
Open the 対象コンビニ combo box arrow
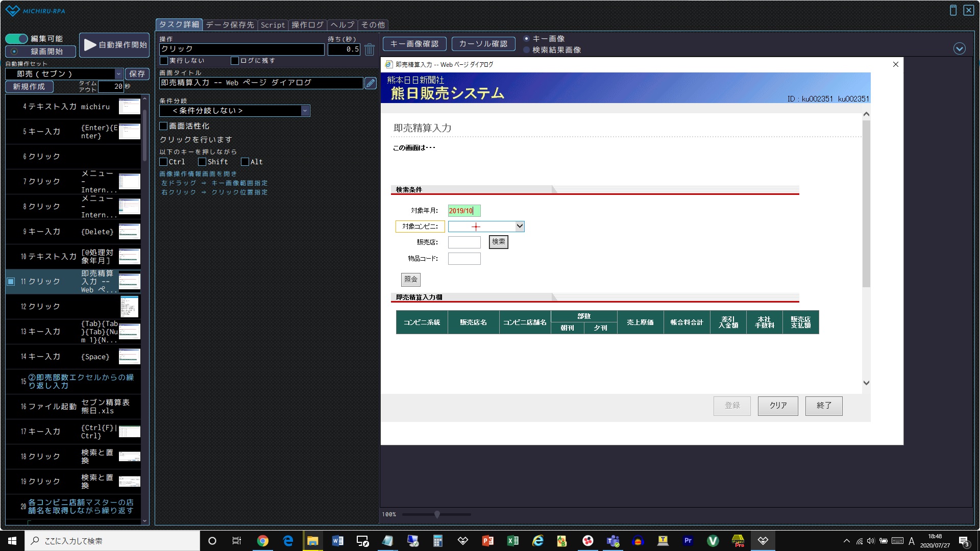point(519,226)
